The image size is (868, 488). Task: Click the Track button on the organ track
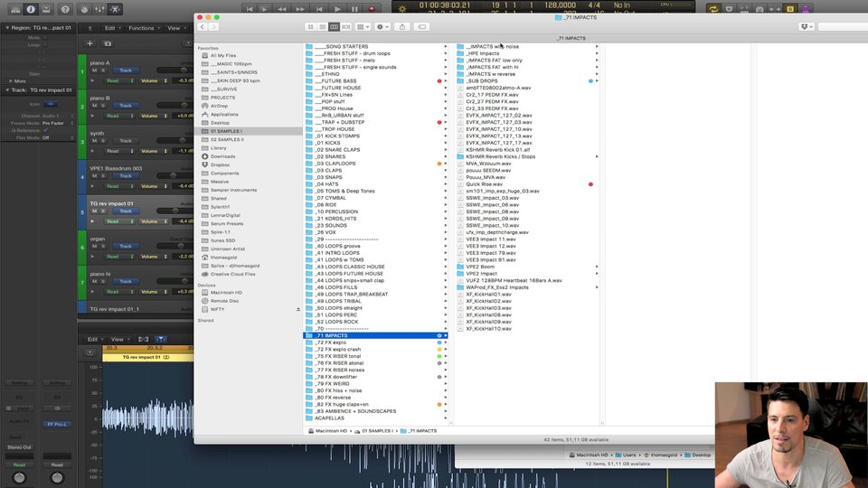(x=126, y=246)
